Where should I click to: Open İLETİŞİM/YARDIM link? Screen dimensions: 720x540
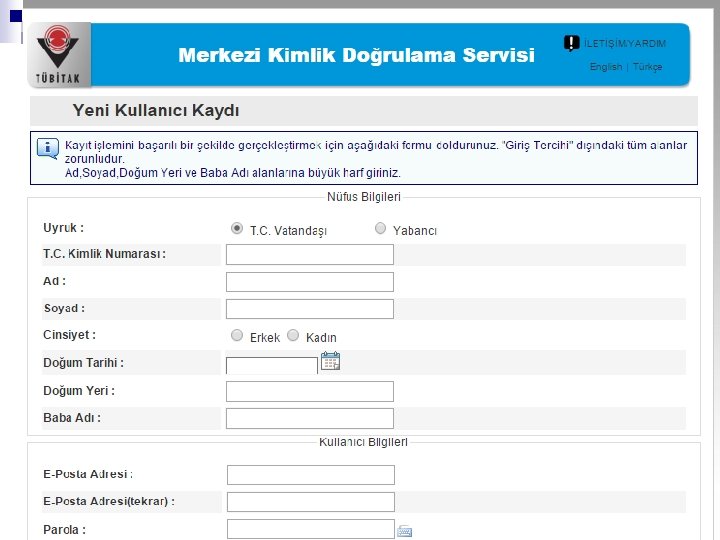click(625, 44)
